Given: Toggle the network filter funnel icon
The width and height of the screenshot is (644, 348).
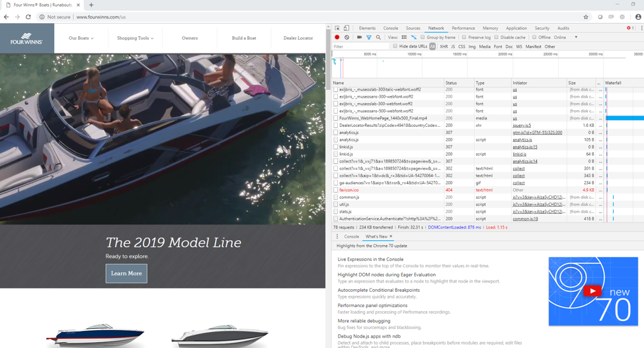Looking at the screenshot, I should [369, 38].
